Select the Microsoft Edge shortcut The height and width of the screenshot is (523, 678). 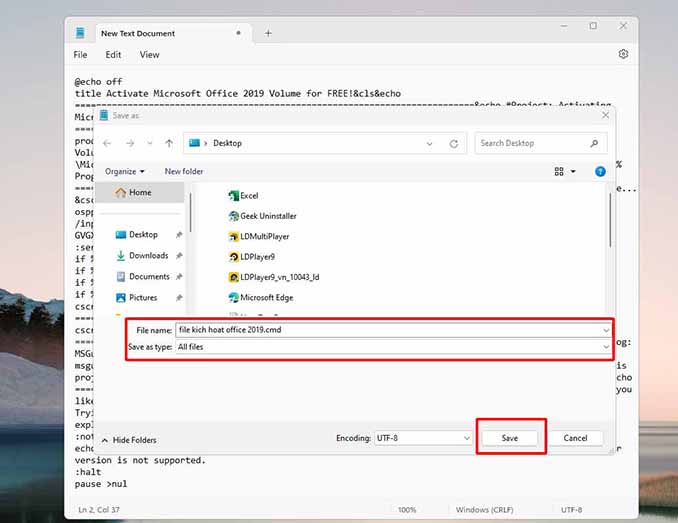pos(260,297)
